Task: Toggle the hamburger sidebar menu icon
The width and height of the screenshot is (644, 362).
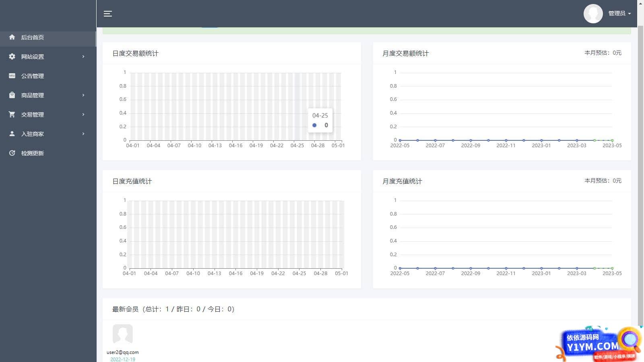Action: point(107,14)
